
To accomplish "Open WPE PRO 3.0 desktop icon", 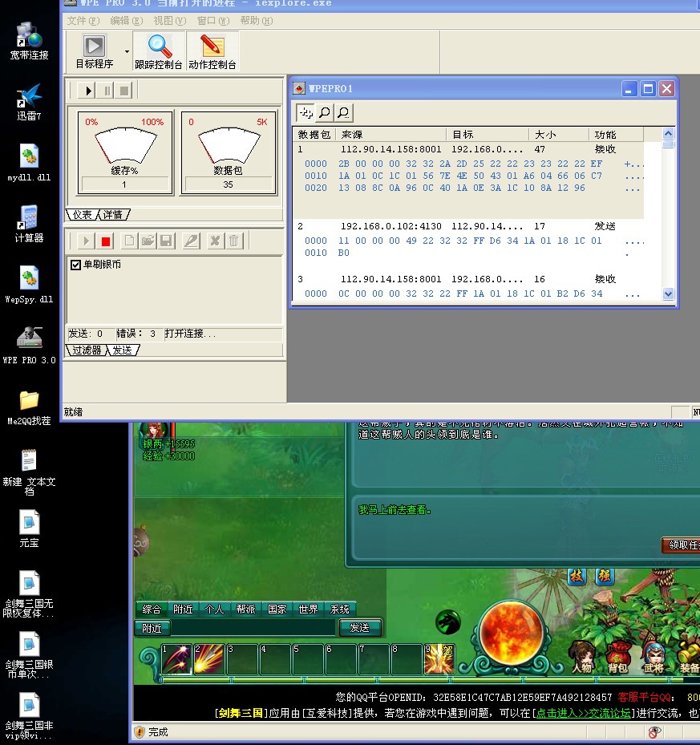I will (29, 346).
